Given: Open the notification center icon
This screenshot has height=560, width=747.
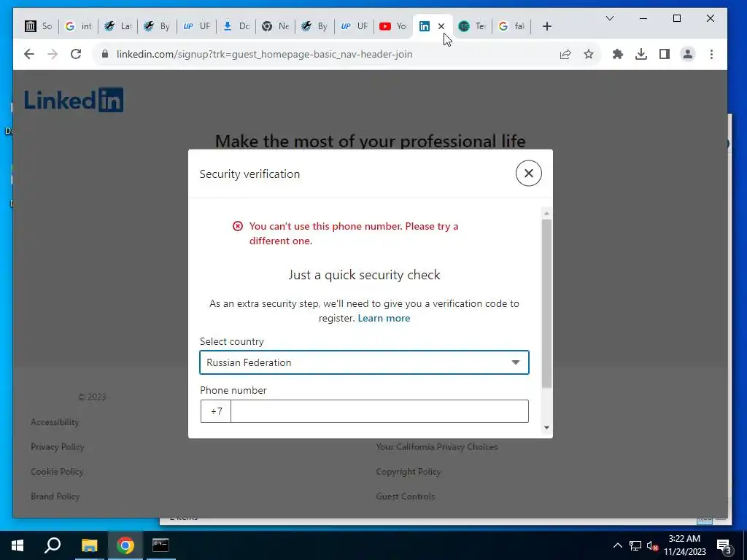Looking at the screenshot, I should (724, 545).
